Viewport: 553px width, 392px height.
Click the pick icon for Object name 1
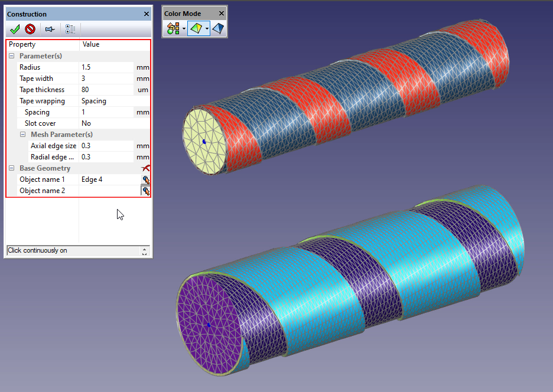click(145, 179)
